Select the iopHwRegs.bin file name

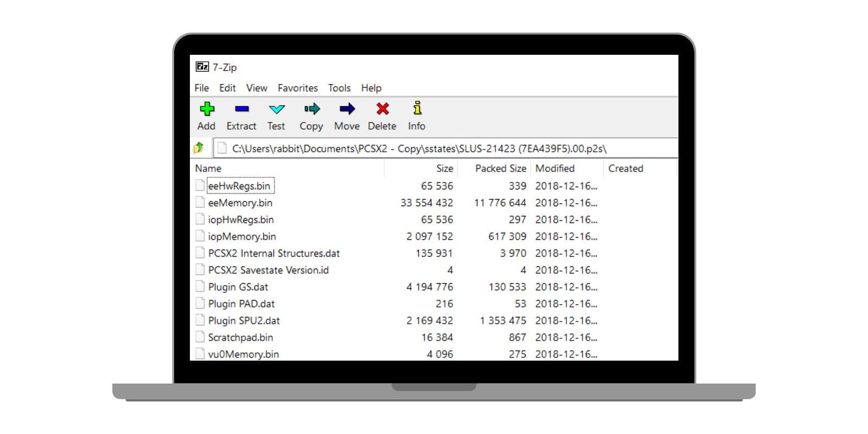(x=241, y=219)
